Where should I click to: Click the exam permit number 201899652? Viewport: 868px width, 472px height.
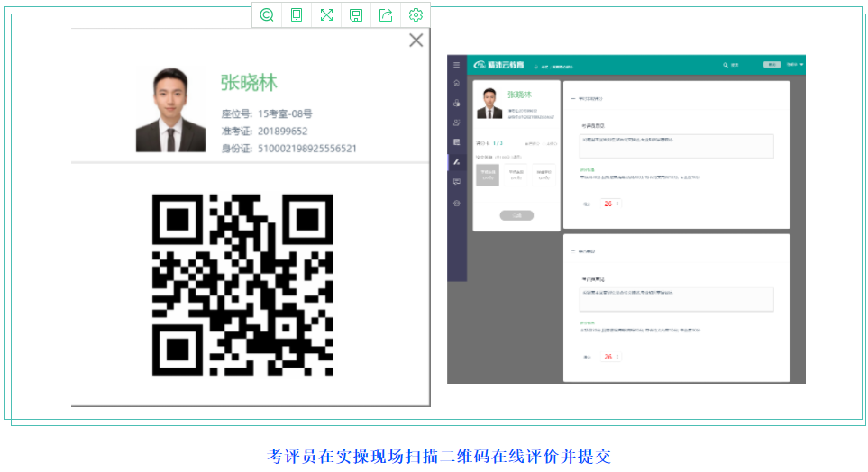click(282, 132)
